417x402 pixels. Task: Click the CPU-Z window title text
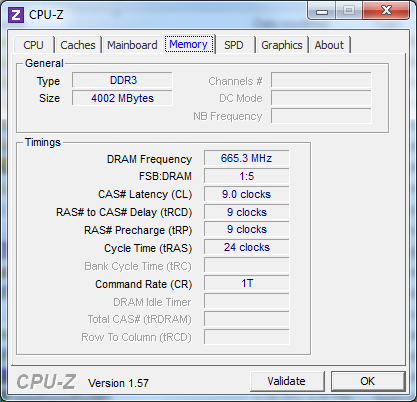46,15
